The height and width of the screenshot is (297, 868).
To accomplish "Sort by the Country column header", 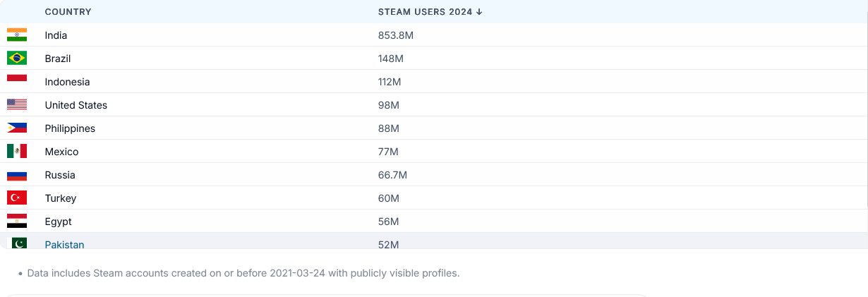I will [x=68, y=12].
